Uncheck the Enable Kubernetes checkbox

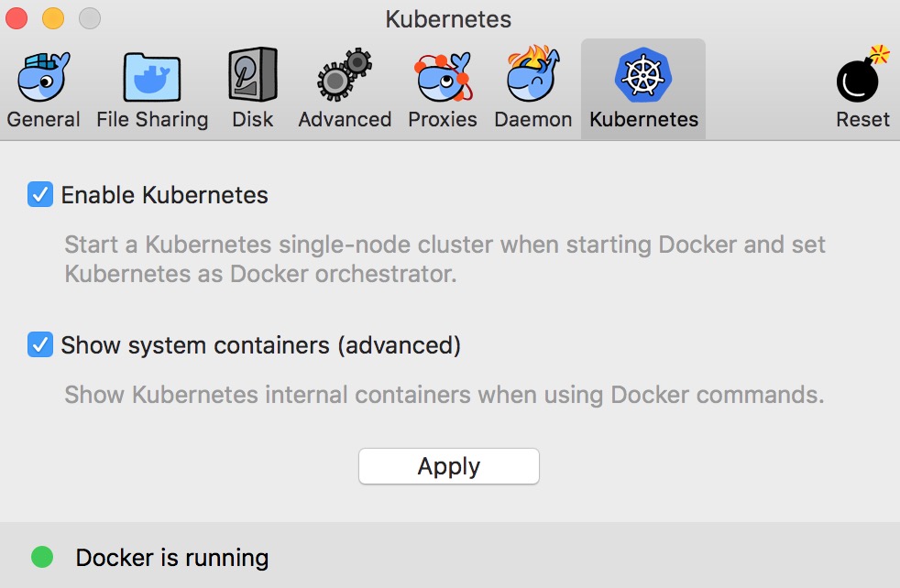point(40,194)
